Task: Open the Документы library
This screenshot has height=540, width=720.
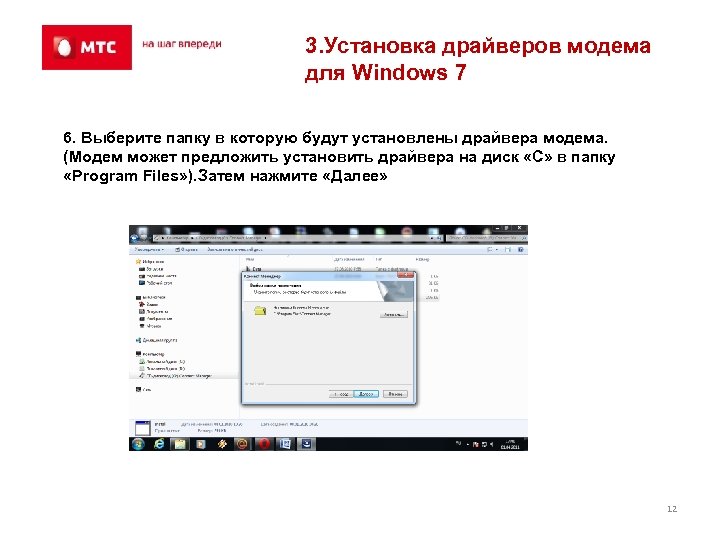Action: coord(153,311)
